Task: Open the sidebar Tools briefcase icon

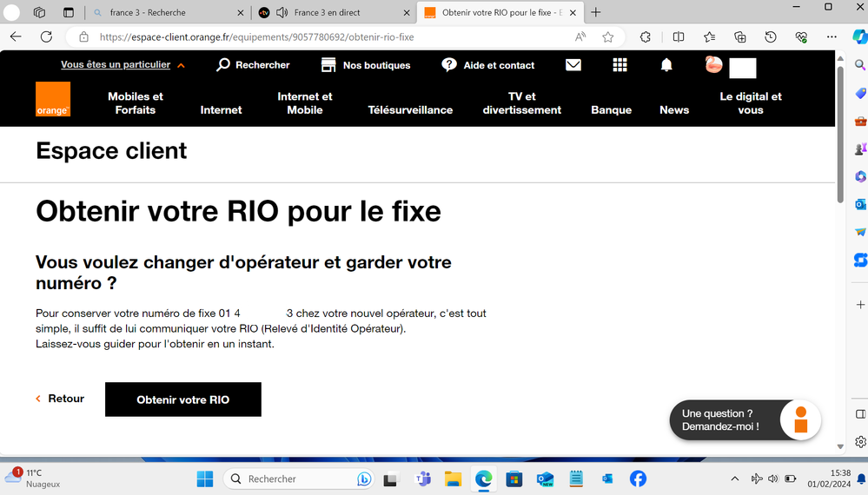Action: click(860, 121)
